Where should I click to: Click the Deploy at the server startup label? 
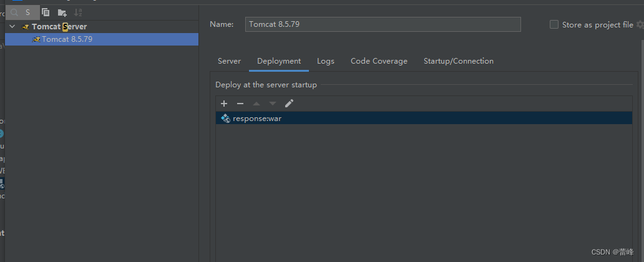pos(266,85)
